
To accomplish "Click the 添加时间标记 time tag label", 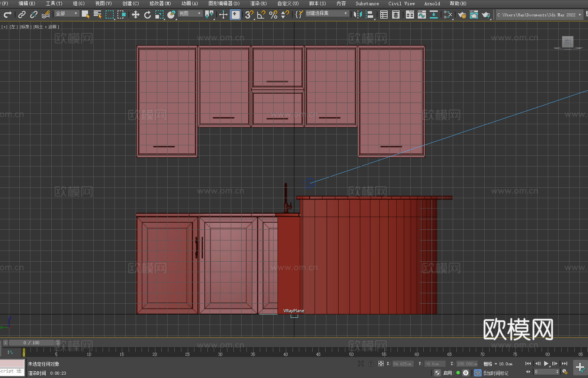I will click(496, 373).
